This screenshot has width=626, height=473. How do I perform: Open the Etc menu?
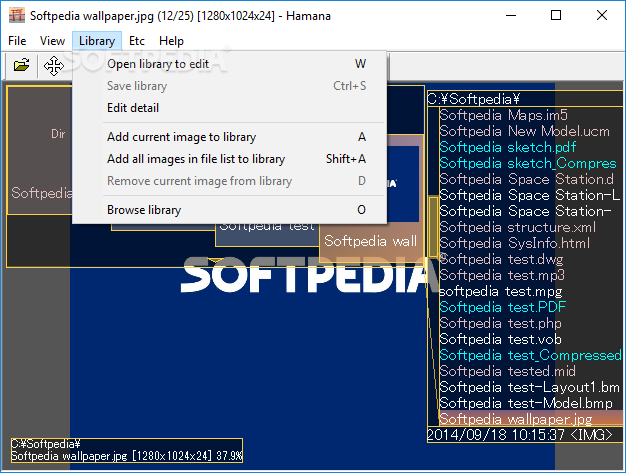click(137, 41)
